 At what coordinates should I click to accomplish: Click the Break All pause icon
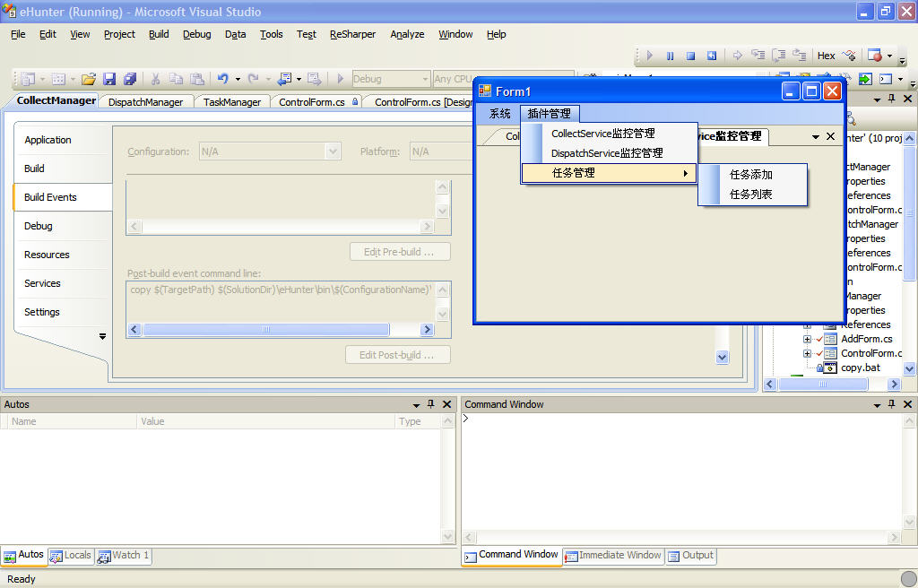click(x=670, y=56)
